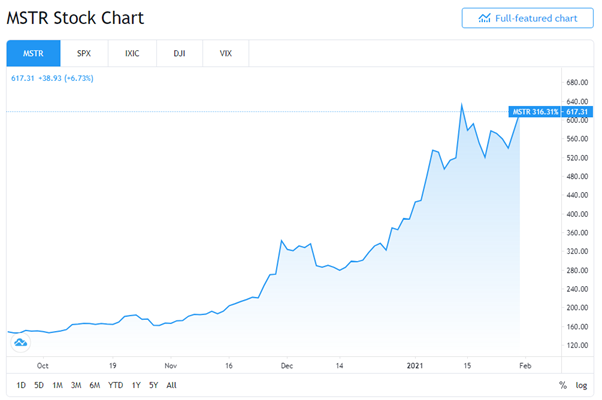Set time range to 1D
The image size is (602, 400).
[21, 385]
